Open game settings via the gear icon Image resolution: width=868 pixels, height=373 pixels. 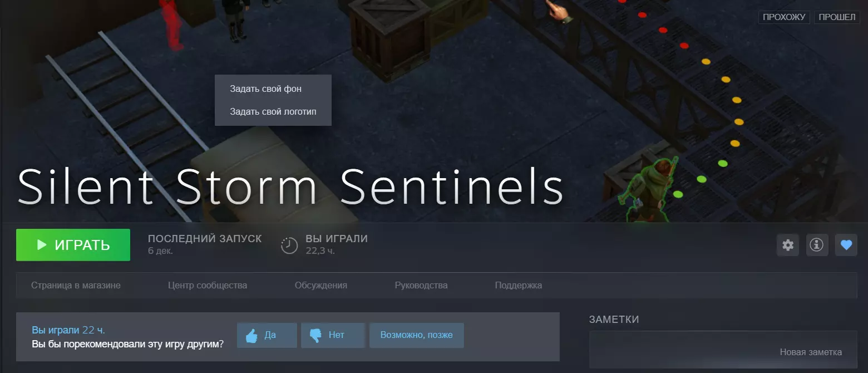point(788,245)
